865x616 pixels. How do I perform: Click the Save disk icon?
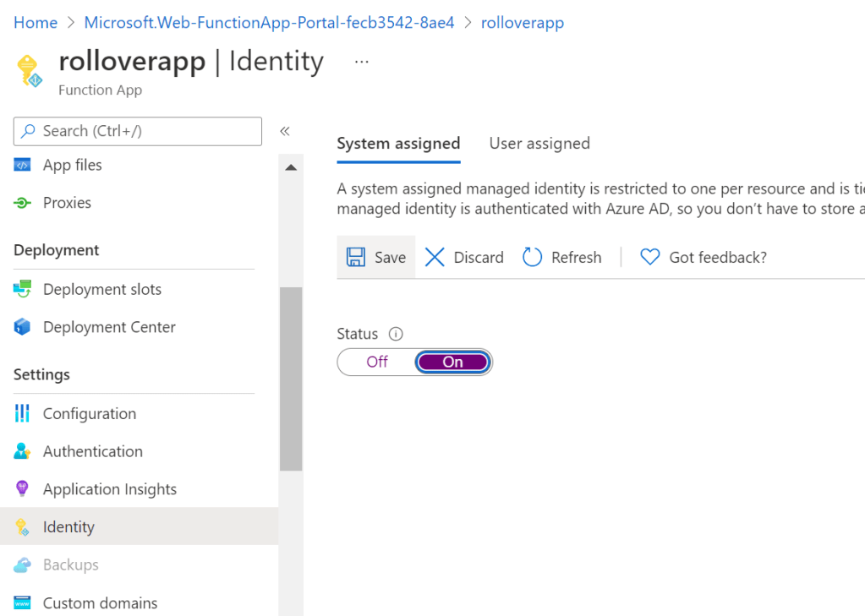click(356, 257)
